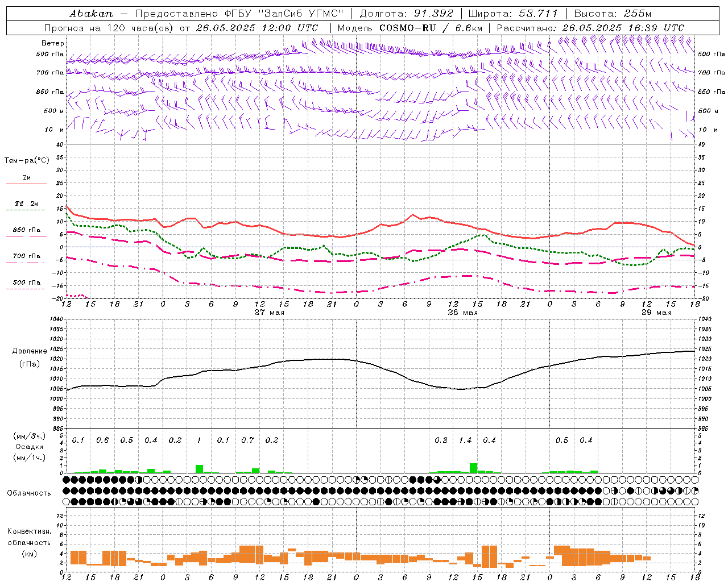Click the 850 гПа temperature legend entry

click(x=27, y=230)
